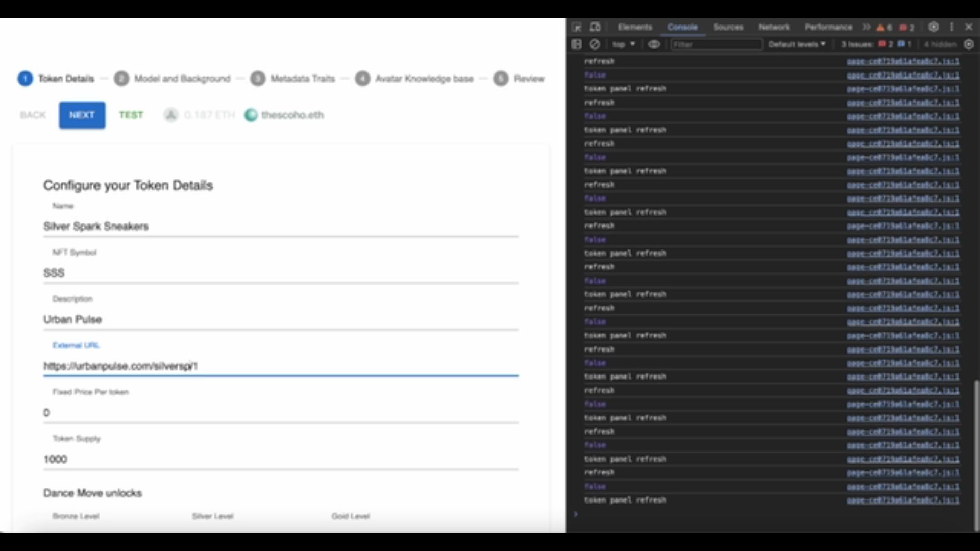
Task: Click the Gold Level field label
Action: [350, 516]
